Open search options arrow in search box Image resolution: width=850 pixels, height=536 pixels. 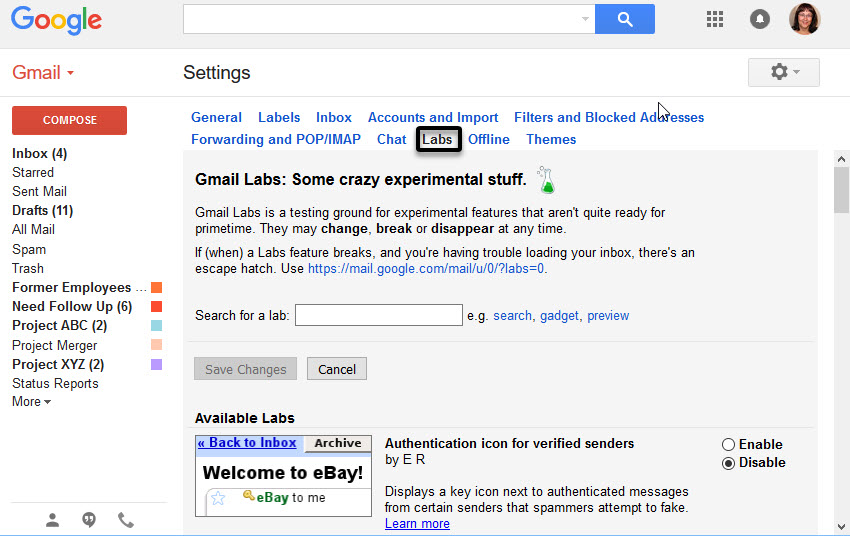coord(585,19)
